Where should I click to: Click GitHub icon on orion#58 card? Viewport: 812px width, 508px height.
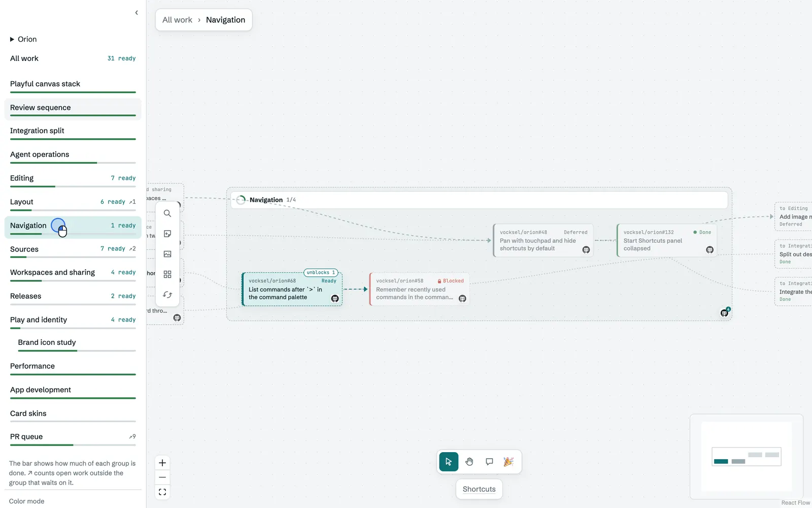click(462, 299)
